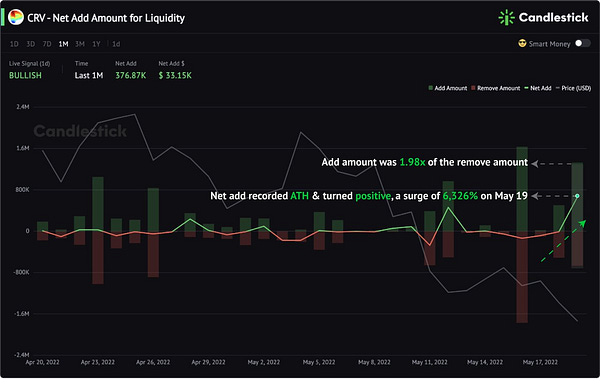Click the May 17, 2022 axis label
The height and width of the screenshot is (379, 600).
540,362
